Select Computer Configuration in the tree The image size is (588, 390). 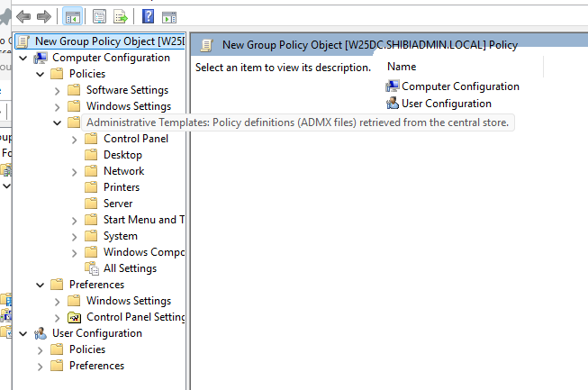coord(111,58)
